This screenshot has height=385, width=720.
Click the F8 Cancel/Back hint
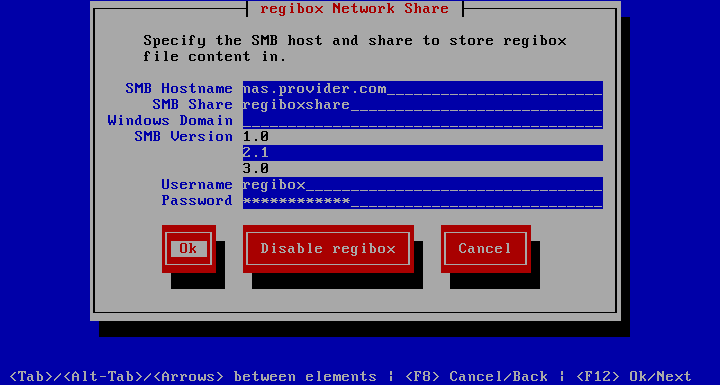(x=477, y=377)
